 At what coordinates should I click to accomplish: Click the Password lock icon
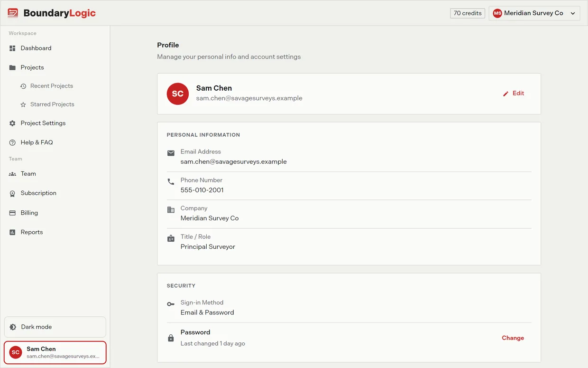click(x=171, y=338)
